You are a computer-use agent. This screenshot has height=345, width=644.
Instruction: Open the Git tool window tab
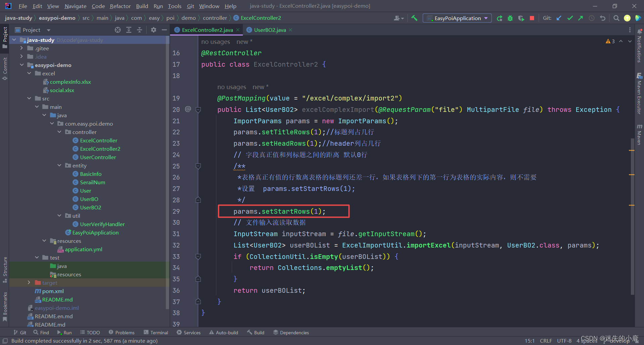click(20, 333)
